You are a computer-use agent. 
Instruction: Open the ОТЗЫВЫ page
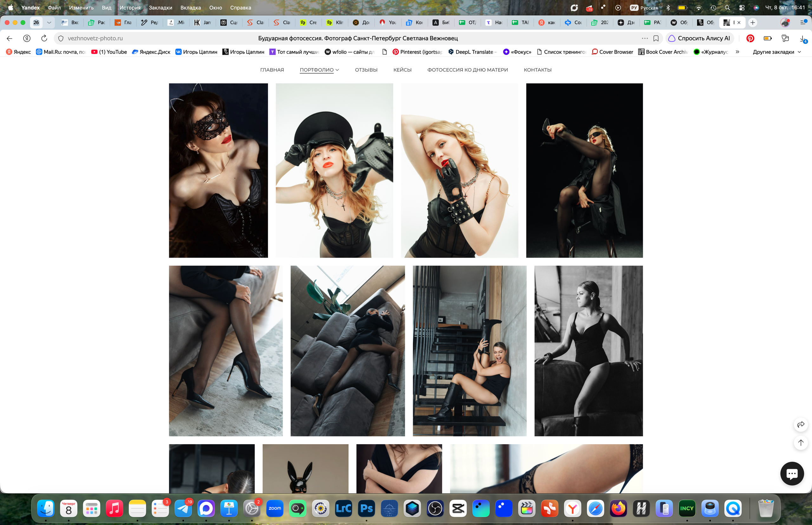click(x=366, y=70)
